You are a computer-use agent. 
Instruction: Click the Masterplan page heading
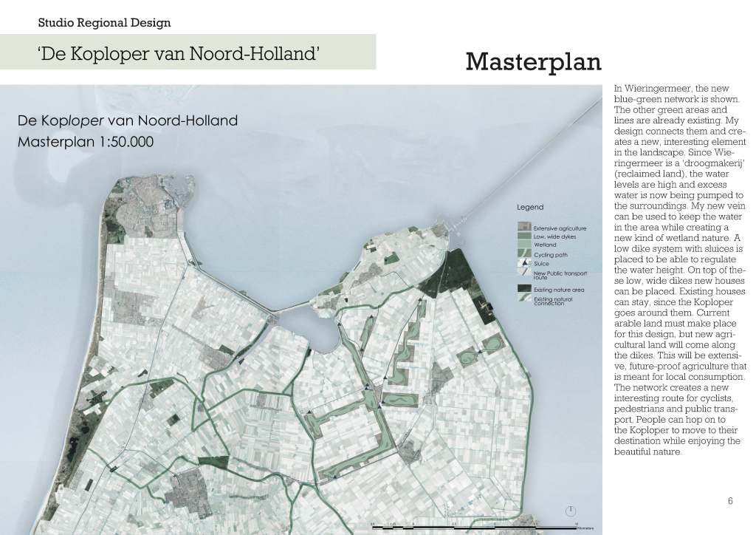[533, 61]
